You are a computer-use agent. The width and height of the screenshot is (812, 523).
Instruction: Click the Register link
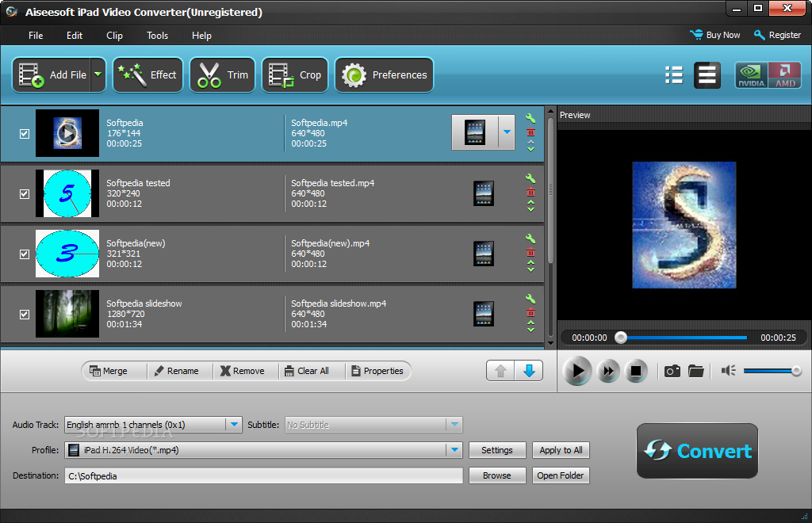point(777,35)
